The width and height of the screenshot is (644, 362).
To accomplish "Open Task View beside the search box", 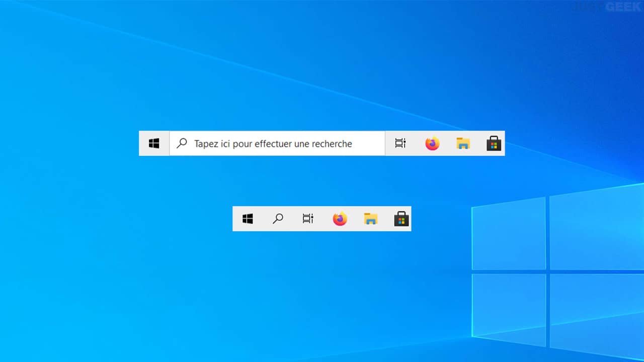I will coord(400,144).
